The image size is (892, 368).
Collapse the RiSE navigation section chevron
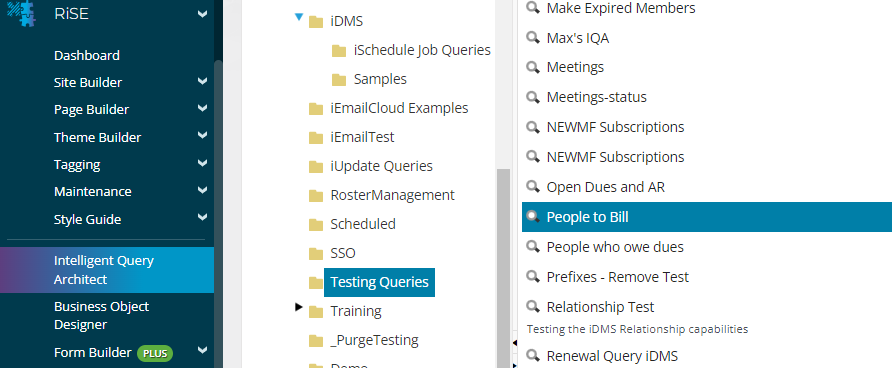click(203, 14)
